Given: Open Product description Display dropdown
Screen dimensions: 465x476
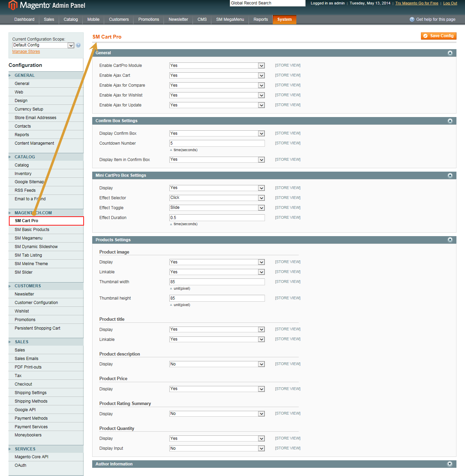Looking at the screenshot, I should 217,364.
